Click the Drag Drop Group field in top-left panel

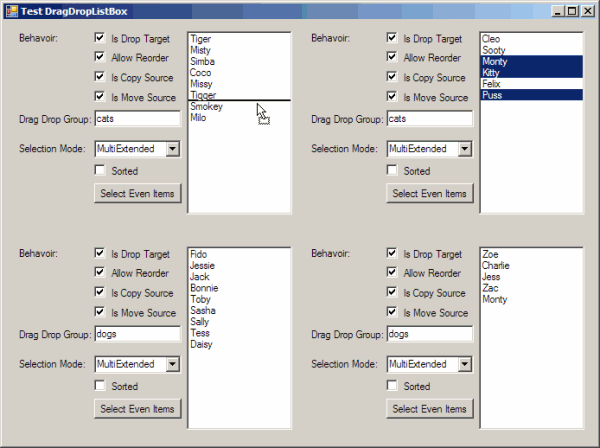[137, 119]
